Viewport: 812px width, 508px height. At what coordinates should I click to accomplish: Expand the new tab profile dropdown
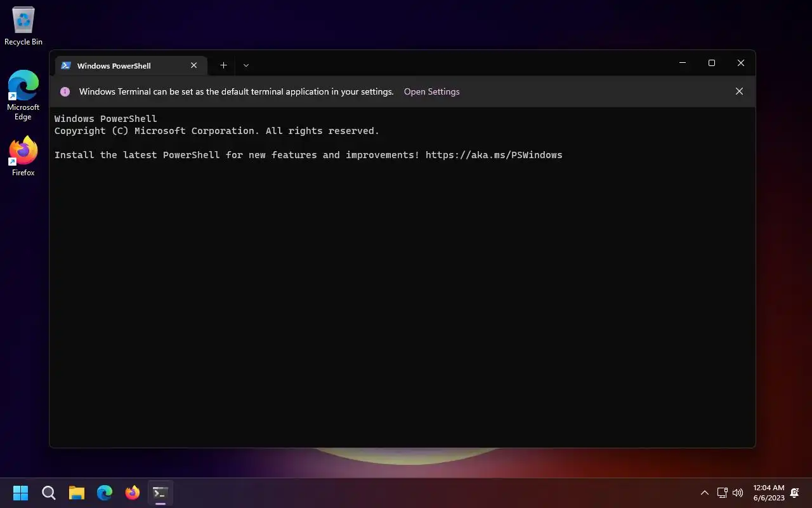pyautogui.click(x=246, y=65)
